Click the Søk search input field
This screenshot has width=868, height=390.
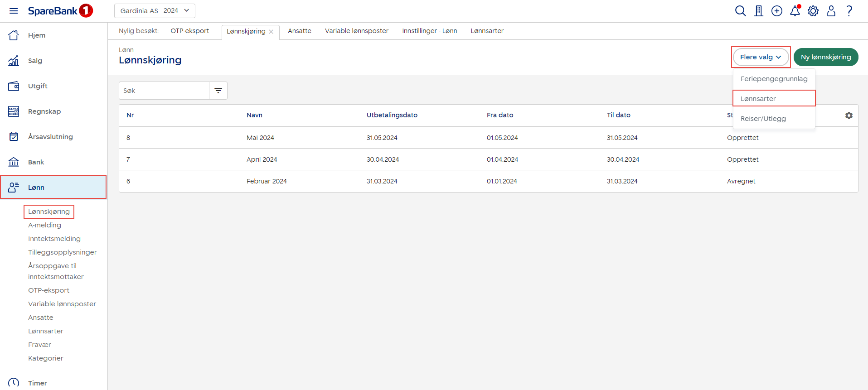[164, 91]
